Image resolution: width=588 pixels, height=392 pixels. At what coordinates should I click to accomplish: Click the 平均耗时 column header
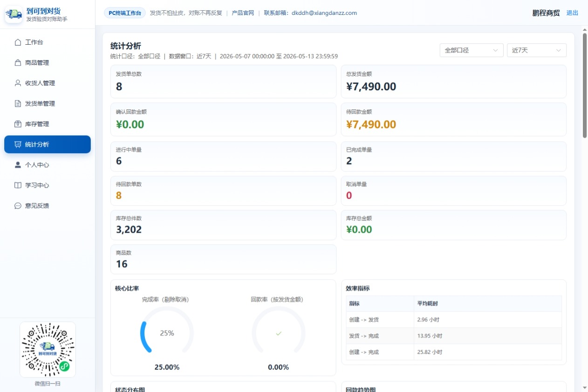point(488,304)
